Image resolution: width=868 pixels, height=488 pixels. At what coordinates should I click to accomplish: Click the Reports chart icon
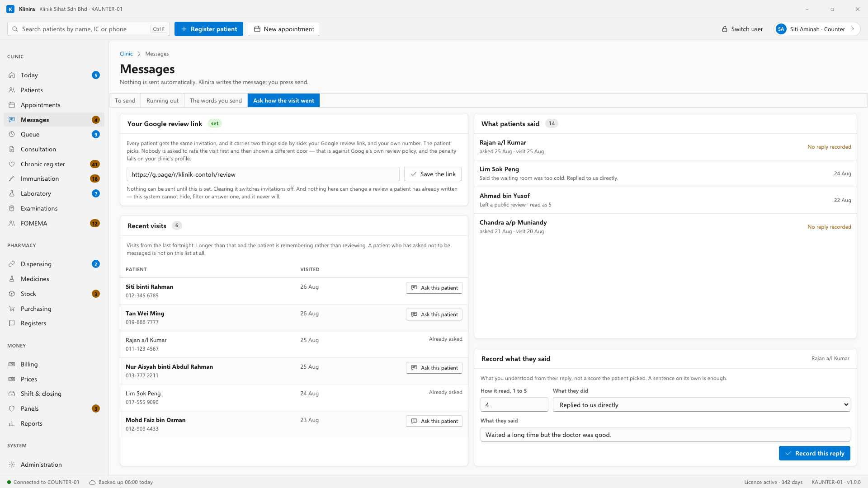pyautogui.click(x=12, y=423)
